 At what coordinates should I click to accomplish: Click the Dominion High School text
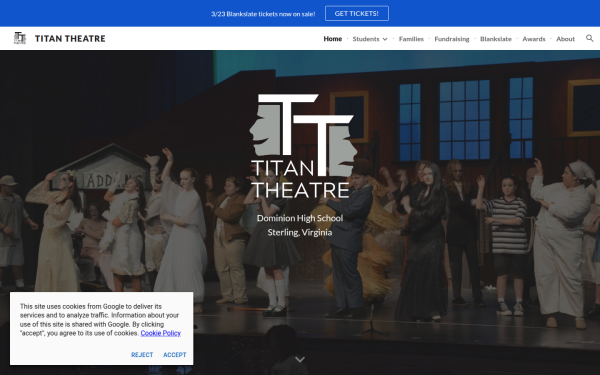pyautogui.click(x=300, y=218)
